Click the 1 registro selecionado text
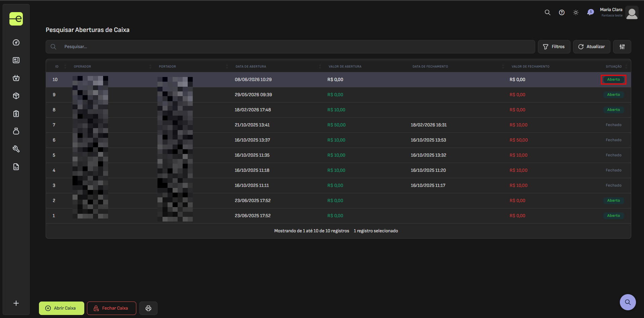The height and width of the screenshot is (318, 644). point(376,231)
